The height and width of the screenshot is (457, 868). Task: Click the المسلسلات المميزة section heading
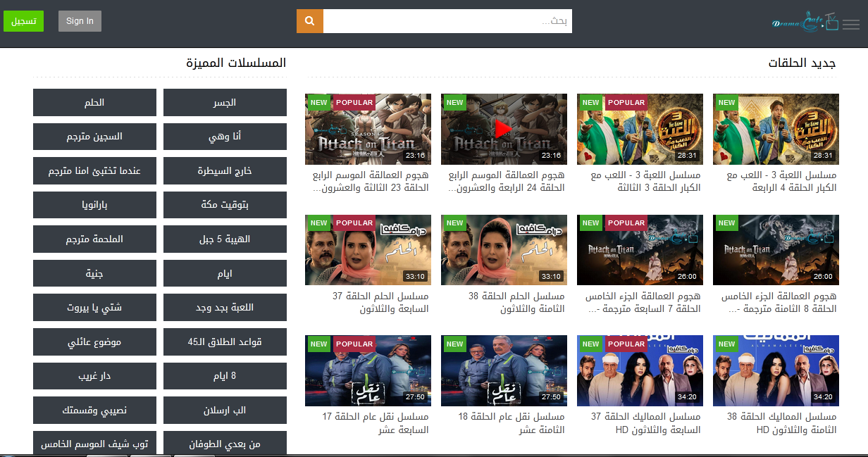[236, 63]
